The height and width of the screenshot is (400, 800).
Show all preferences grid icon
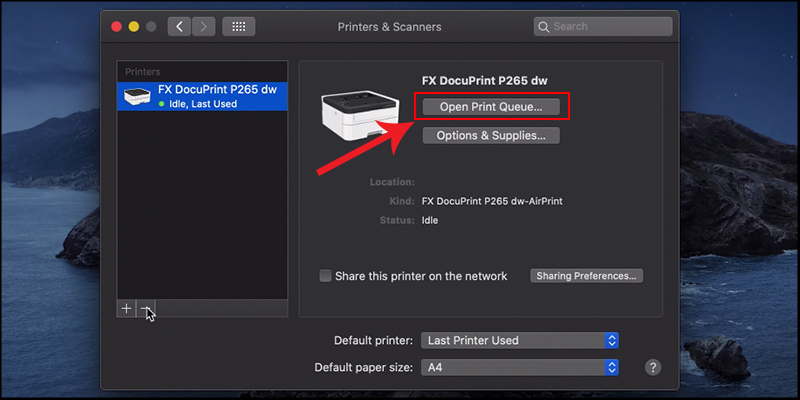(239, 27)
